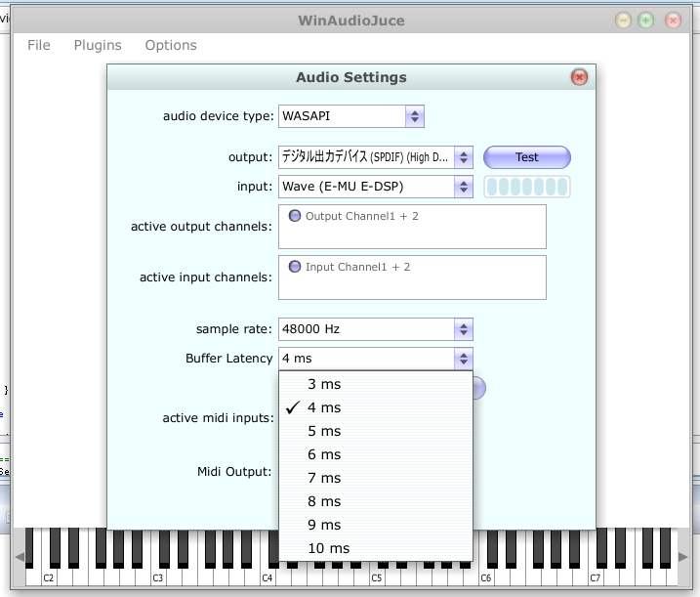Choose 10 ms from latency list
This screenshot has height=597, width=700.
[328, 548]
